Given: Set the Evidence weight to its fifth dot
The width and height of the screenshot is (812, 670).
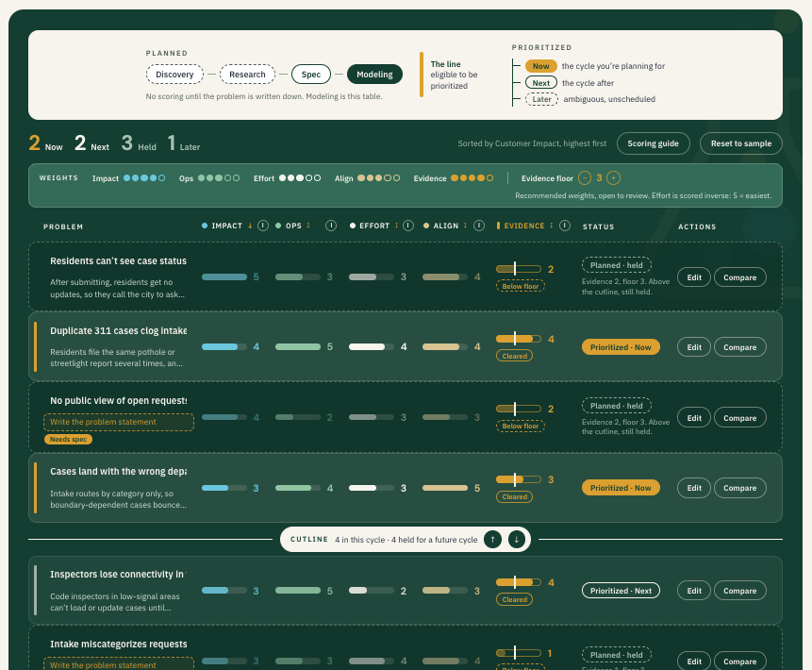Looking at the screenshot, I should point(489,178).
